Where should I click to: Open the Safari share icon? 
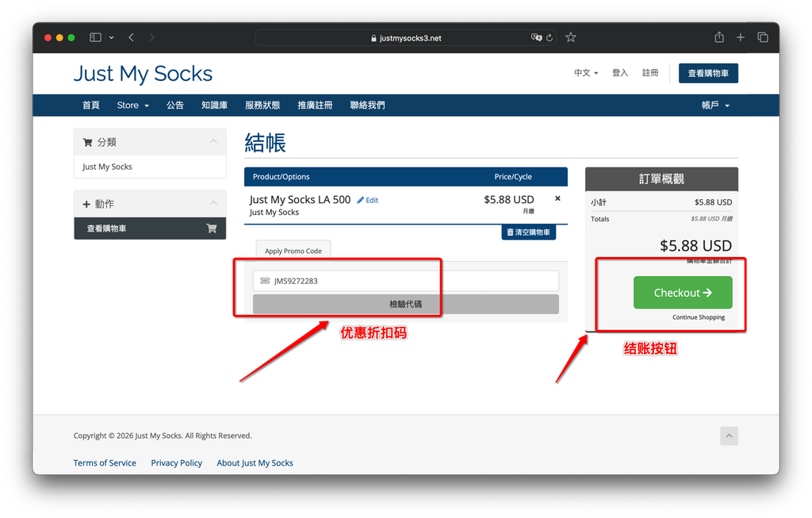(x=719, y=36)
